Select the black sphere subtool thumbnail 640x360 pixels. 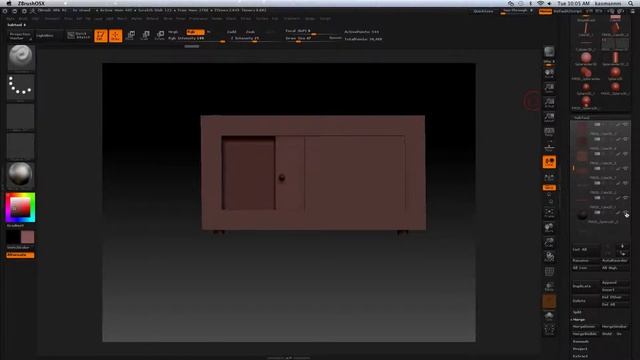point(582,215)
